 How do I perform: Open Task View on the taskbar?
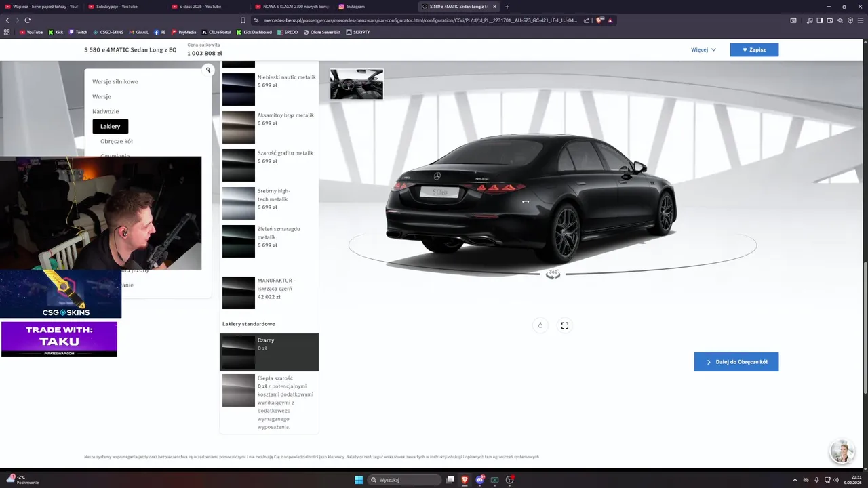[450, 480]
